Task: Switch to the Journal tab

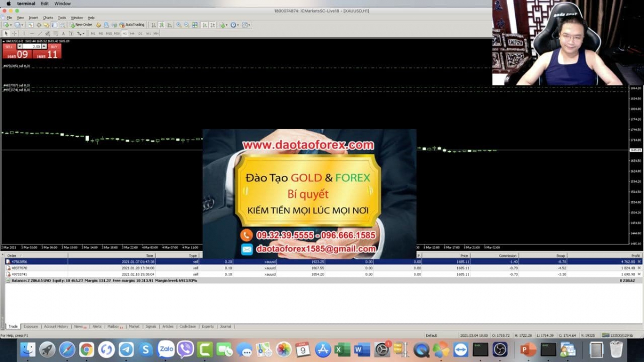Action: click(x=225, y=326)
